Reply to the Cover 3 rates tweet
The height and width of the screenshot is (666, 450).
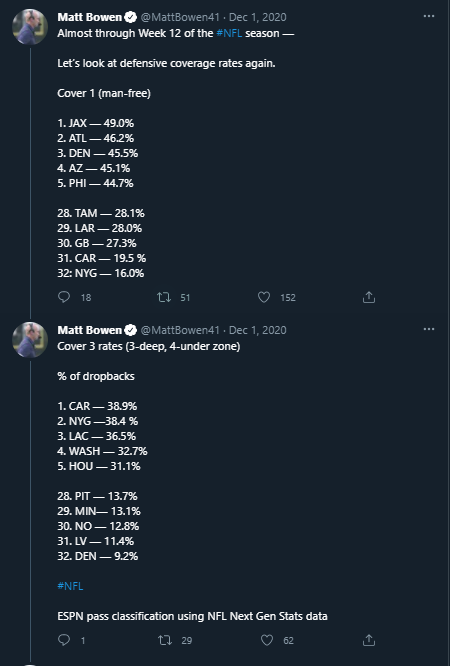pos(64,640)
